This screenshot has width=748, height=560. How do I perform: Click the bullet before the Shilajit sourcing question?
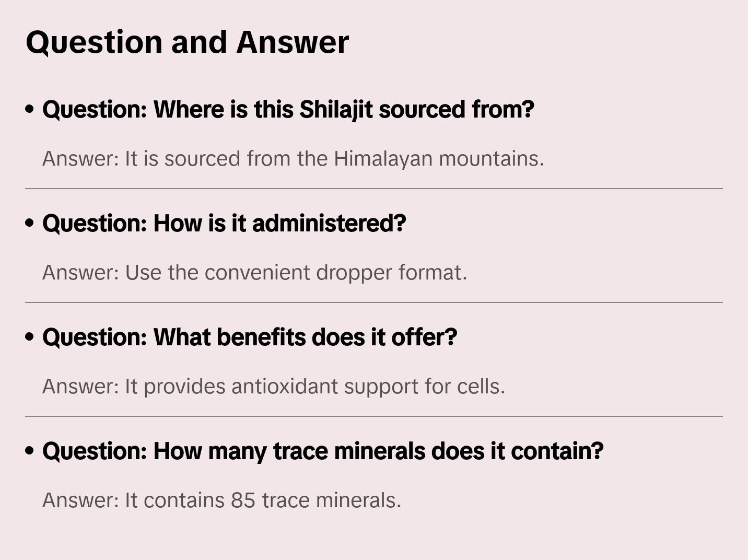(30, 110)
